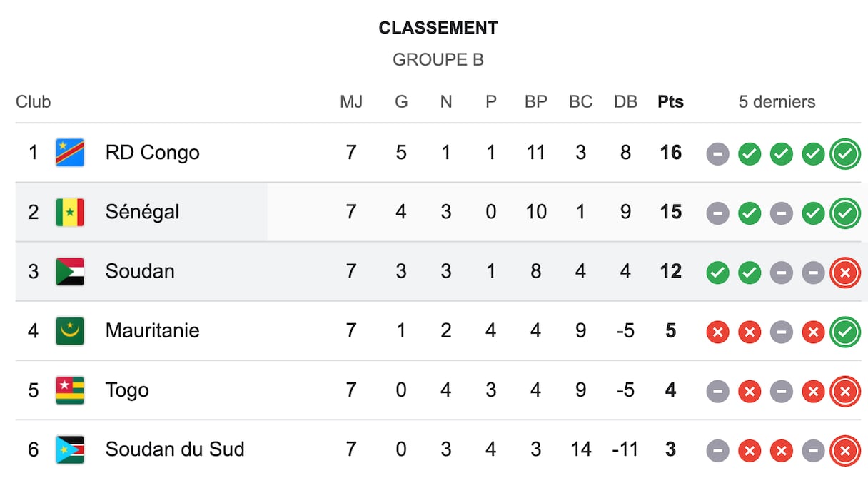The height and width of the screenshot is (488, 868).
Task: Click Togo's latest circled loss icon
Action: (x=844, y=391)
